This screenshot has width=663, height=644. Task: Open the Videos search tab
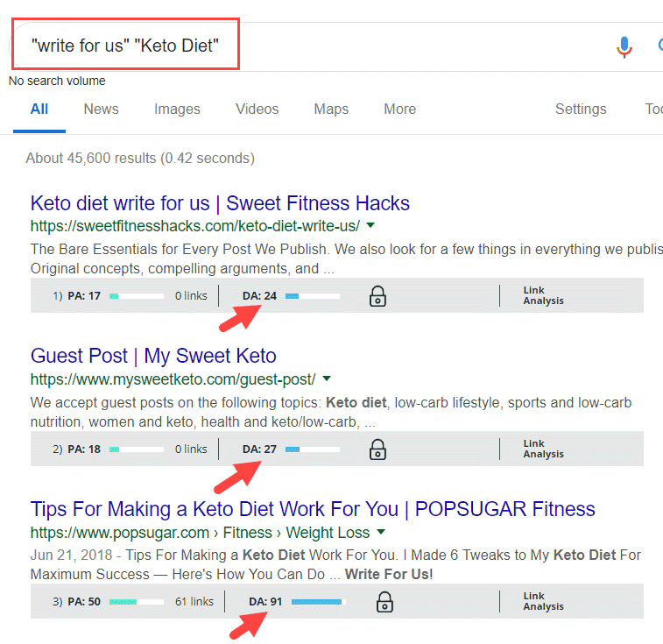[x=257, y=110]
